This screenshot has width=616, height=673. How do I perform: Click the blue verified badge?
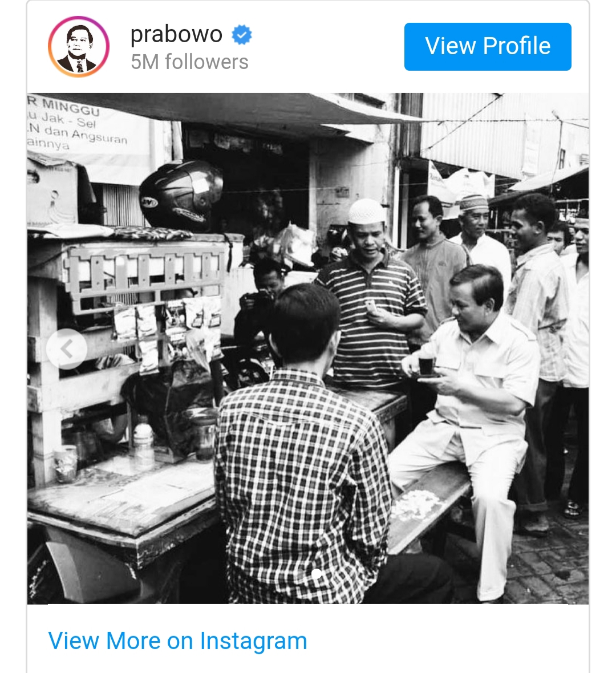[x=242, y=35]
